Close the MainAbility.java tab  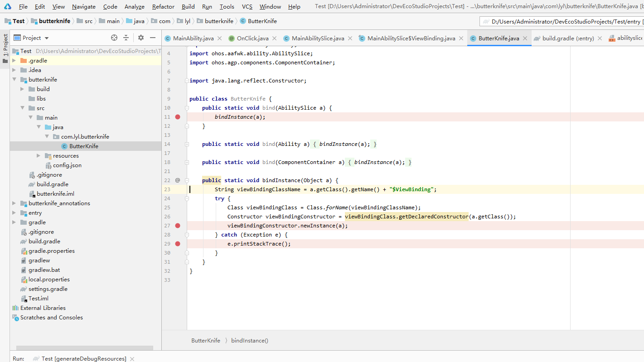[x=220, y=39]
